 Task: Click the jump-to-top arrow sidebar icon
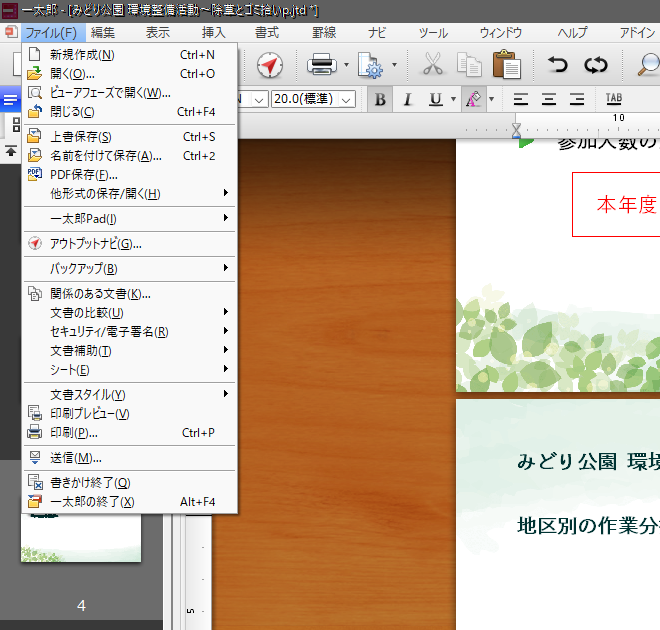click(11, 150)
